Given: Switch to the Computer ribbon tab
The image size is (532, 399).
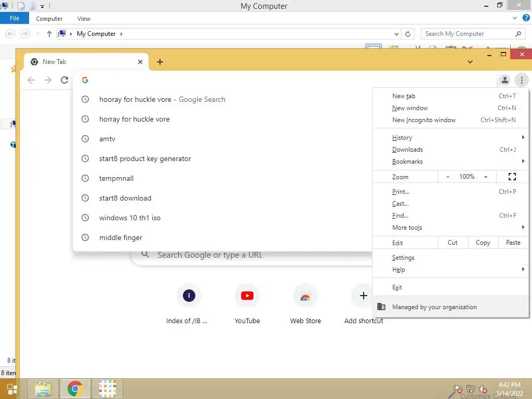Looking at the screenshot, I should tap(49, 19).
